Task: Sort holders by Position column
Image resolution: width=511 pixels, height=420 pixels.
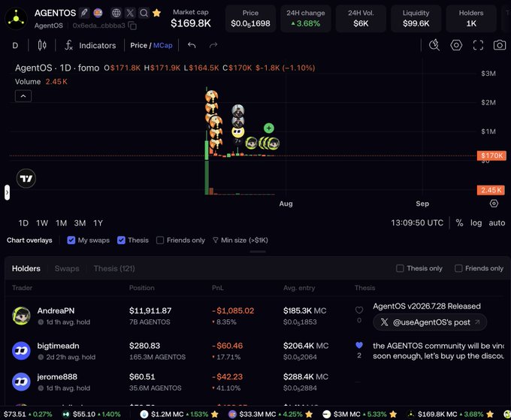Action: click(142, 288)
